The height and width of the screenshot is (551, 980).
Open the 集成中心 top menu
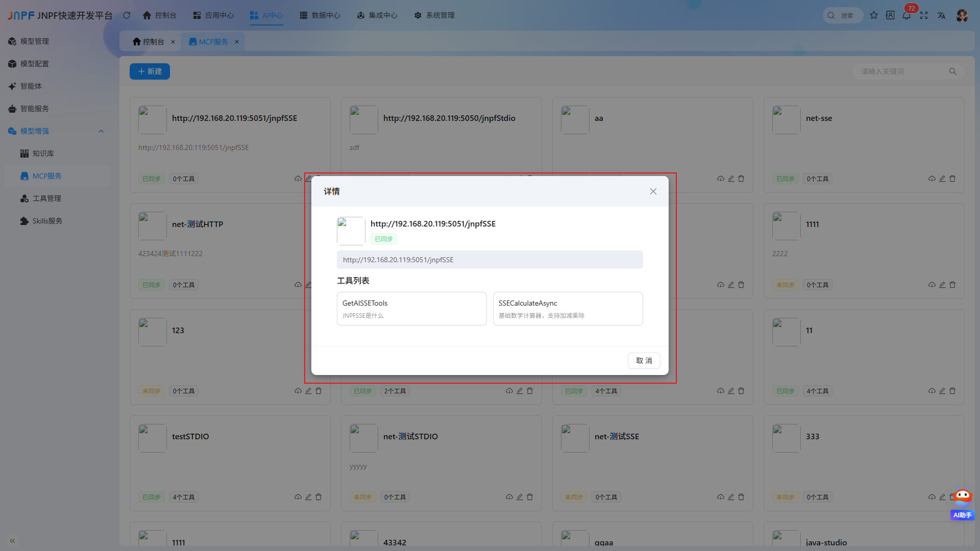click(377, 15)
